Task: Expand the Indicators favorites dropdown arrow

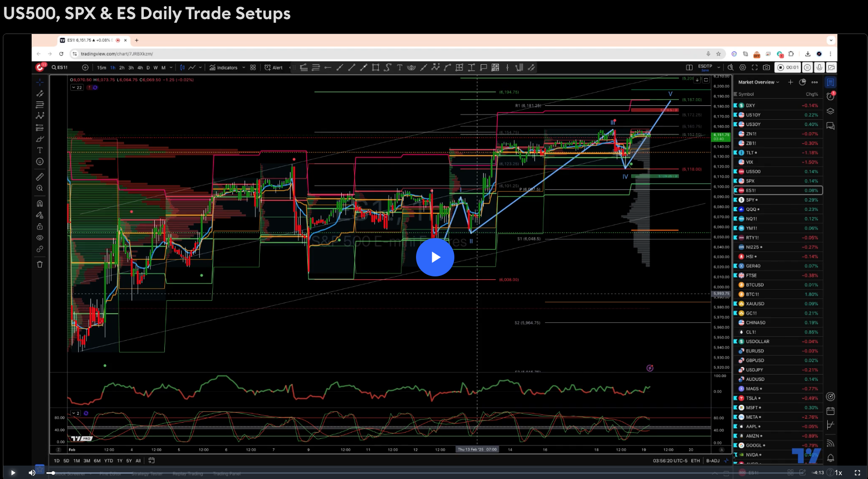Action: pyautogui.click(x=243, y=68)
